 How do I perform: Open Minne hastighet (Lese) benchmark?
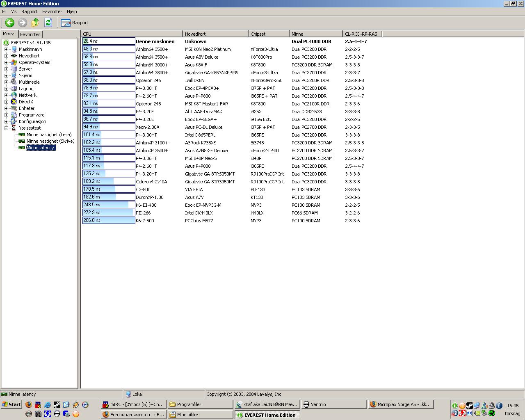click(49, 135)
